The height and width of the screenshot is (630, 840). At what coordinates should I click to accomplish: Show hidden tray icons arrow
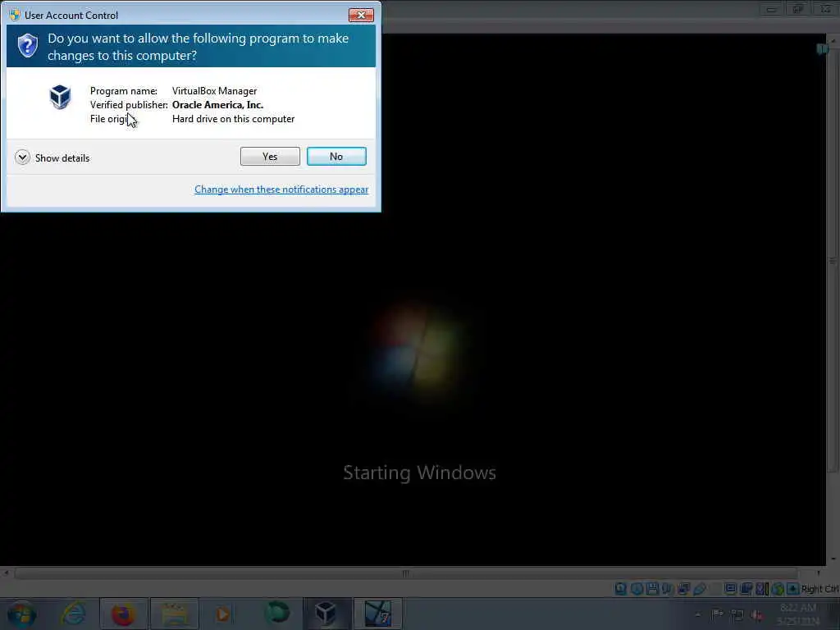pyautogui.click(x=697, y=614)
